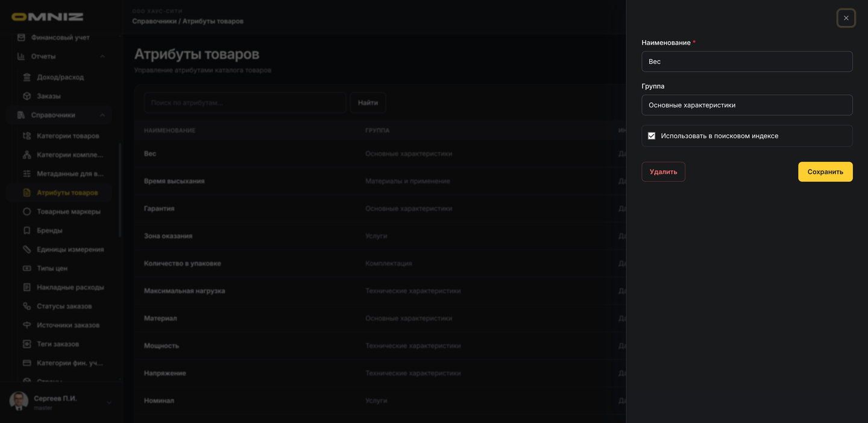868x423 pixels.
Task: Click the Справочники breadcrumb link
Action: pyautogui.click(x=154, y=21)
